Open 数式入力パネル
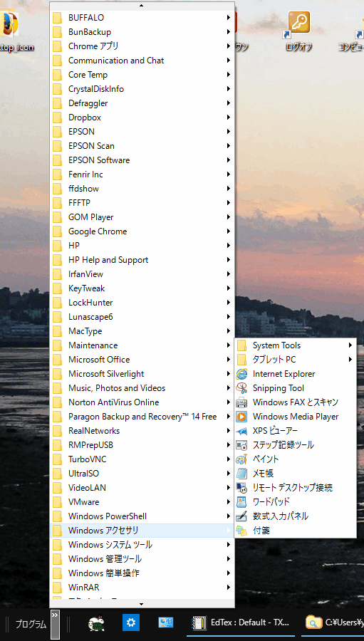 (296, 516)
